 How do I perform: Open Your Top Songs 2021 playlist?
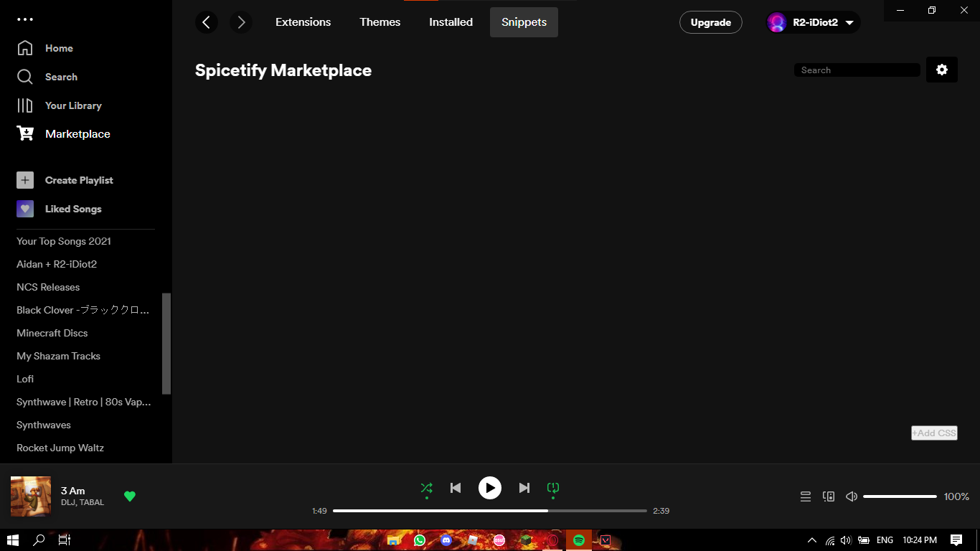(64, 241)
